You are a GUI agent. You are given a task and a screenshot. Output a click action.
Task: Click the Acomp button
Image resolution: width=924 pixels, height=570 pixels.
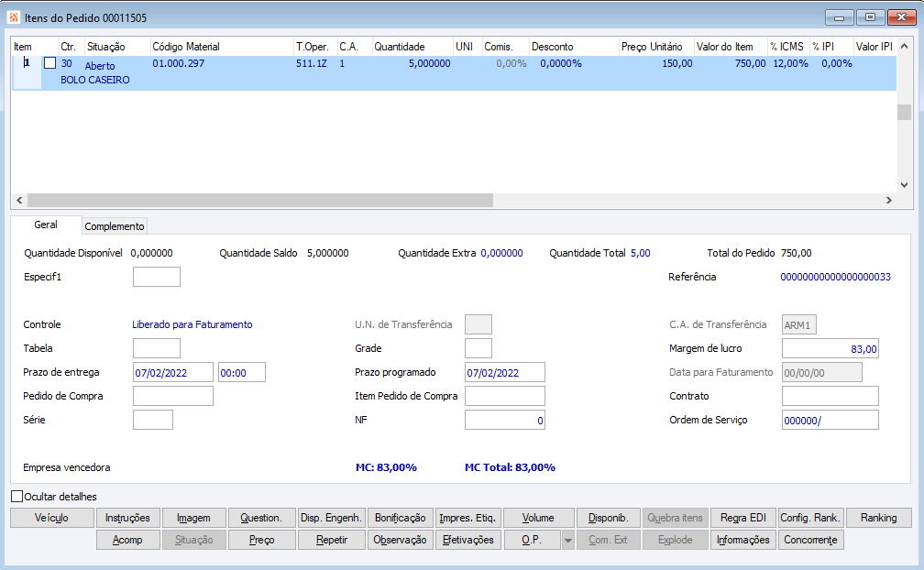pos(128,540)
